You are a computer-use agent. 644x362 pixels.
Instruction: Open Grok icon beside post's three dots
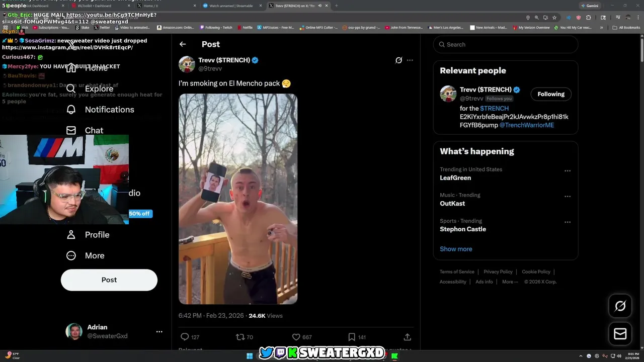coord(398,60)
